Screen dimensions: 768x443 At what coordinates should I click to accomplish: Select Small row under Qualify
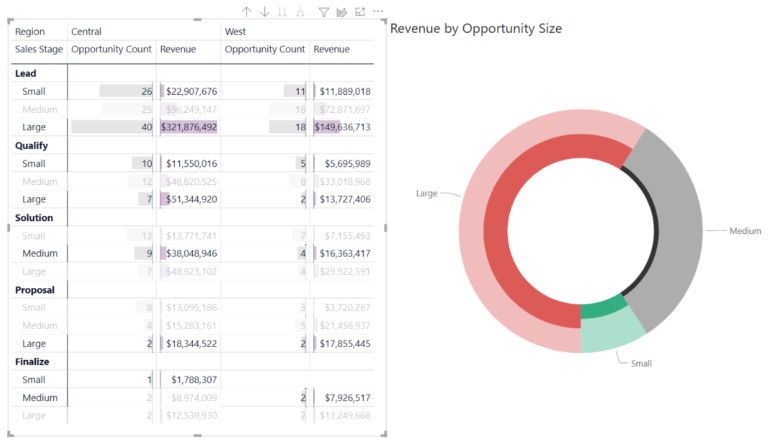pos(34,164)
